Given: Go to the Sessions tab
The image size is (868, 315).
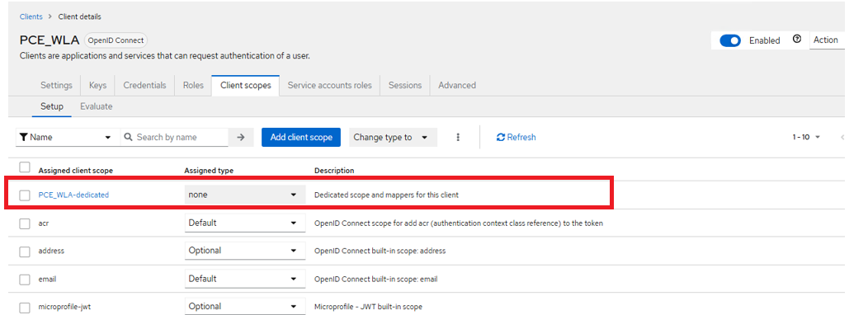Looking at the screenshot, I should point(405,85).
